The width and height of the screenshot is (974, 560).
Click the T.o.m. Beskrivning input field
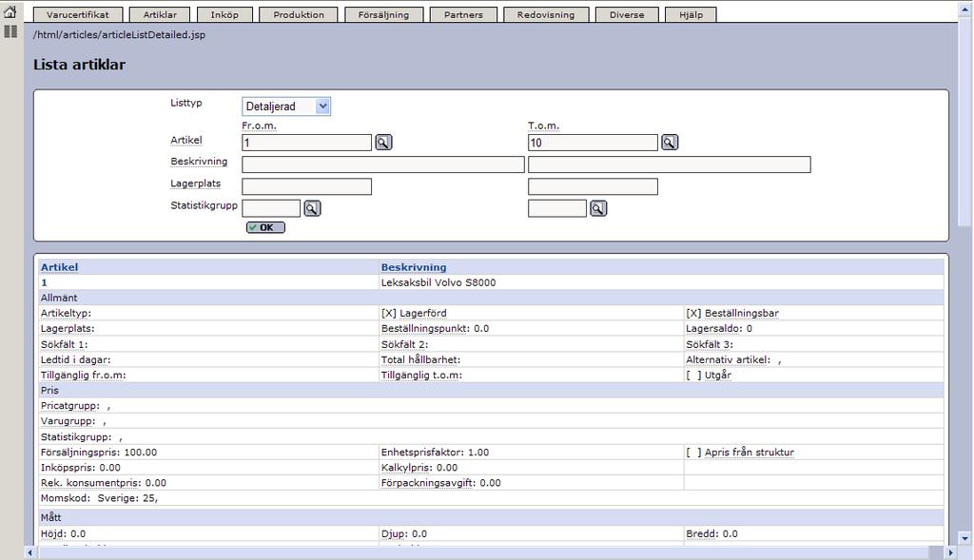coord(669,164)
